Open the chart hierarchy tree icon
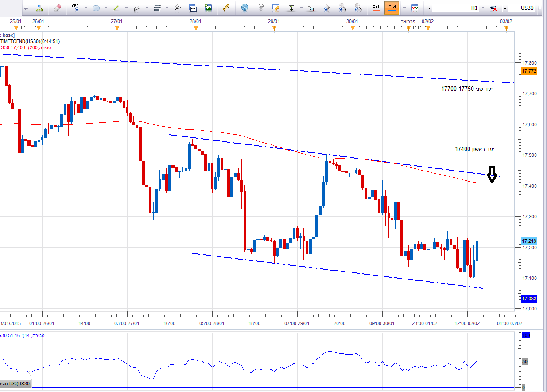The height and width of the screenshot is (392, 547). click(x=39, y=8)
